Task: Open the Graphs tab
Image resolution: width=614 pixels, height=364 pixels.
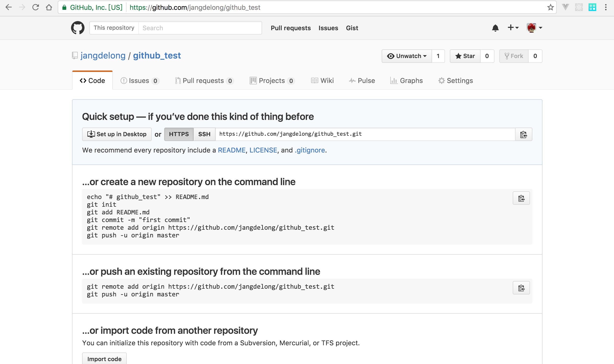Action: [406, 81]
